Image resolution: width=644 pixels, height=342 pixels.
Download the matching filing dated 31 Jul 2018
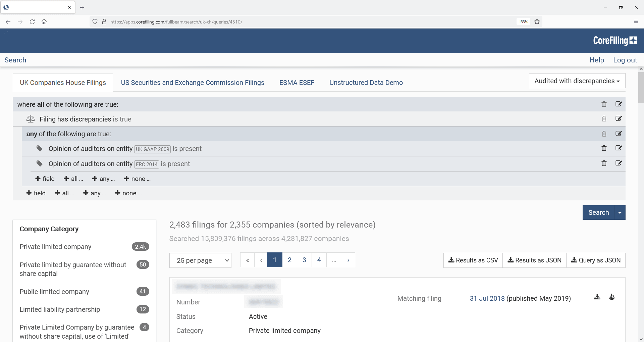click(x=597, y=297)
